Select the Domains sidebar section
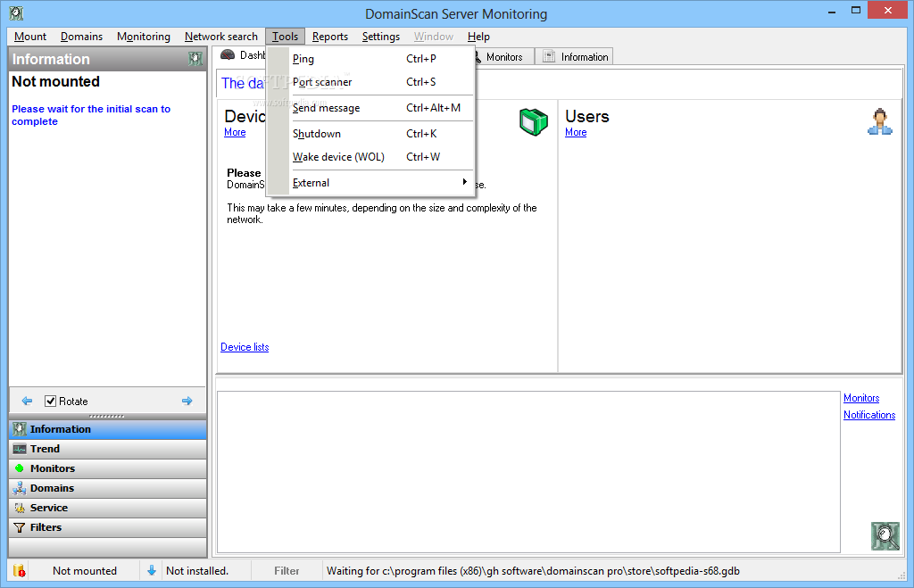Image resolution: width=914 pixels, height=588 pixels. (108, 488)
